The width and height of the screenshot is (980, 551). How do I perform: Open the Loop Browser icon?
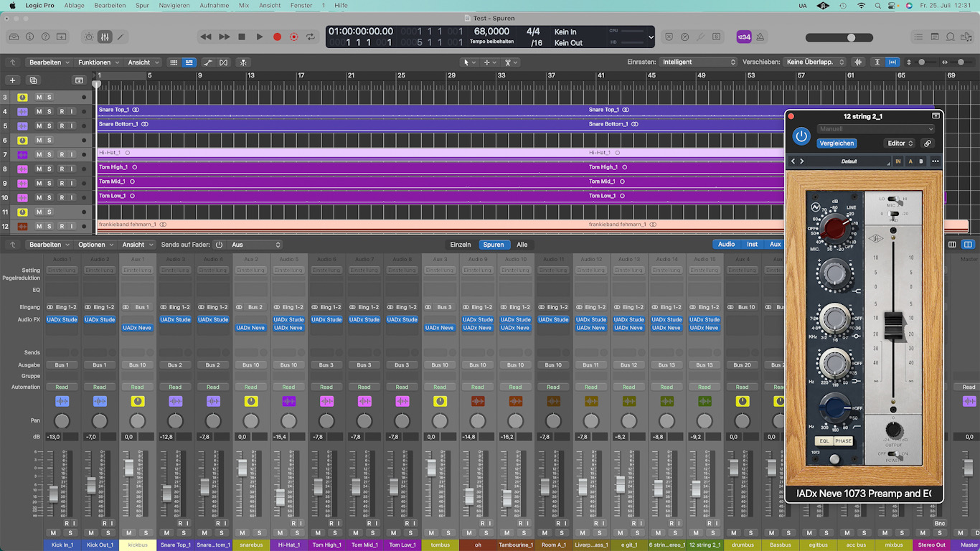click(x=951, y=37)
